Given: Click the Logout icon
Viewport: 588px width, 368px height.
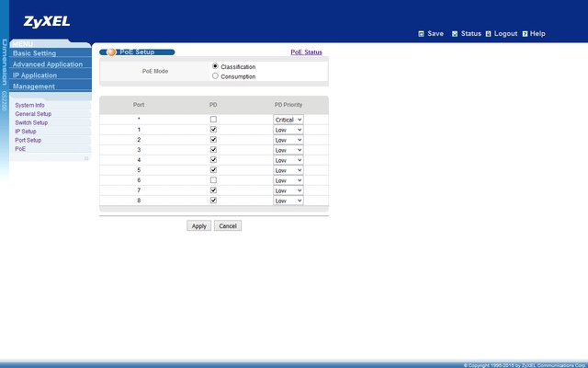Looking at the screenshot, I should (488, 34).
